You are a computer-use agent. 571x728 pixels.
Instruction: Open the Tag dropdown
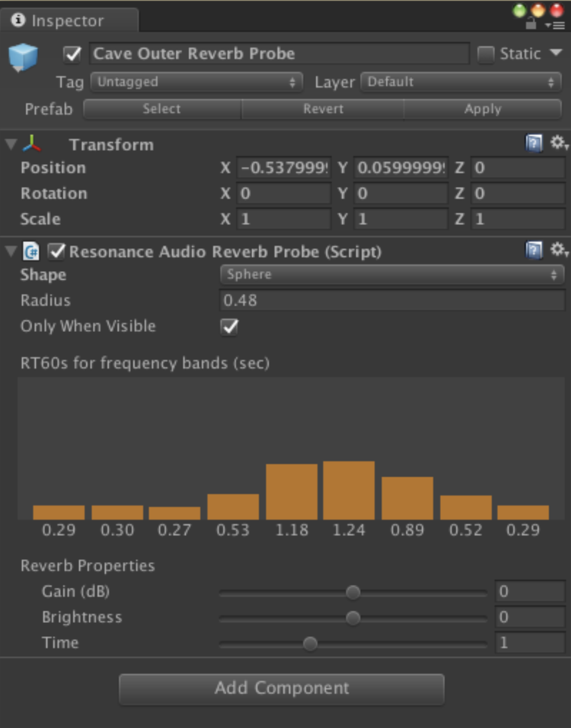[196, 82]
